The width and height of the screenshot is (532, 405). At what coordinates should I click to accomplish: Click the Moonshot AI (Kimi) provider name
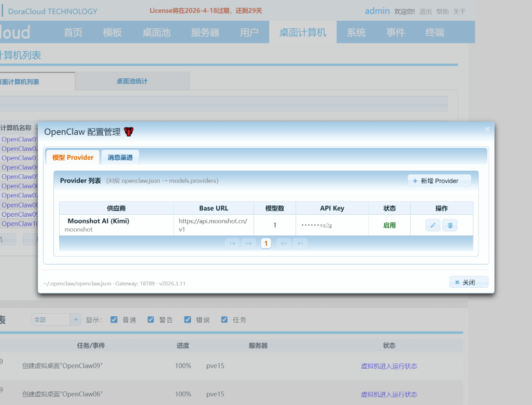(99, 221)
